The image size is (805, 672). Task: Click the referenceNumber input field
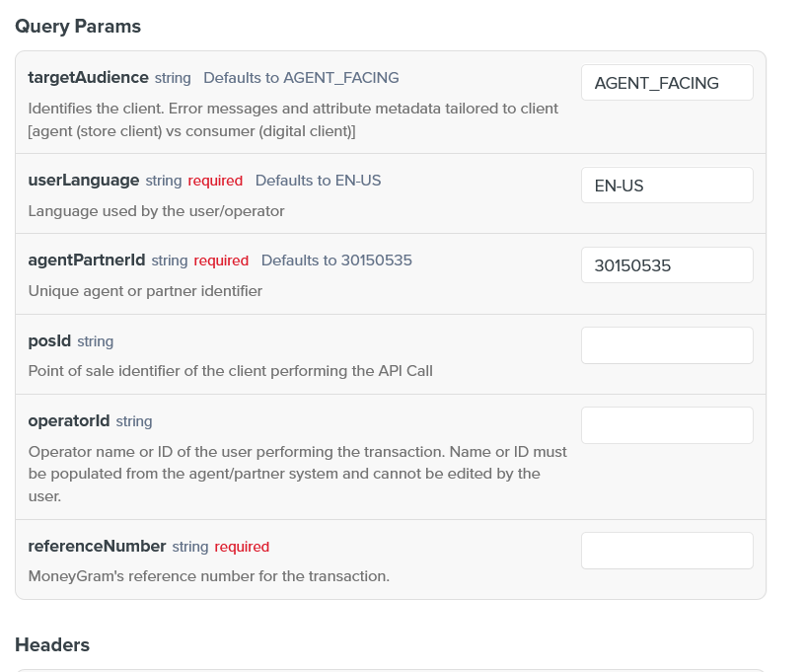pyautogui.click(x=667, y=551)
